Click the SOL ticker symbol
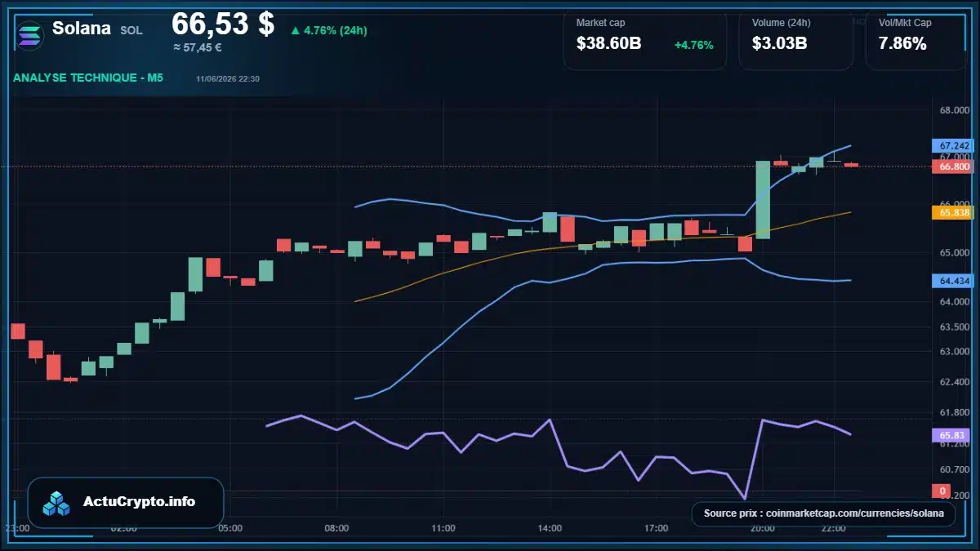The height and width of the screenshot is (551, 980). [131, 30]
